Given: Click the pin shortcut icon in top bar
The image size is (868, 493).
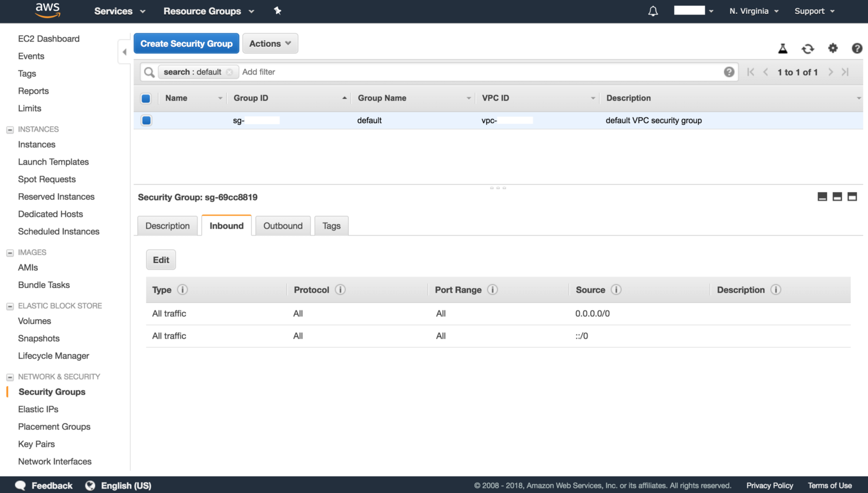Looking at the screenshot, I should [277, 11].
